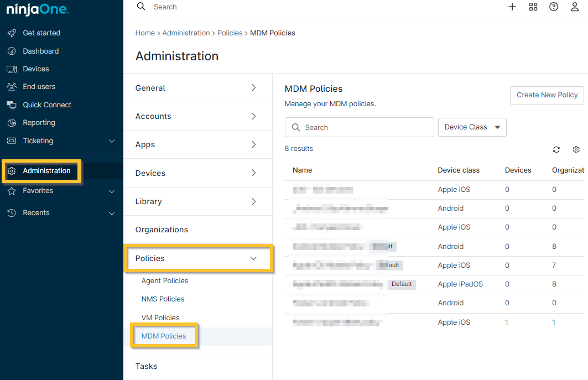Open the quick add menu with the plus icon
Screen dimensions: 588x380
[x=512, y=7]
